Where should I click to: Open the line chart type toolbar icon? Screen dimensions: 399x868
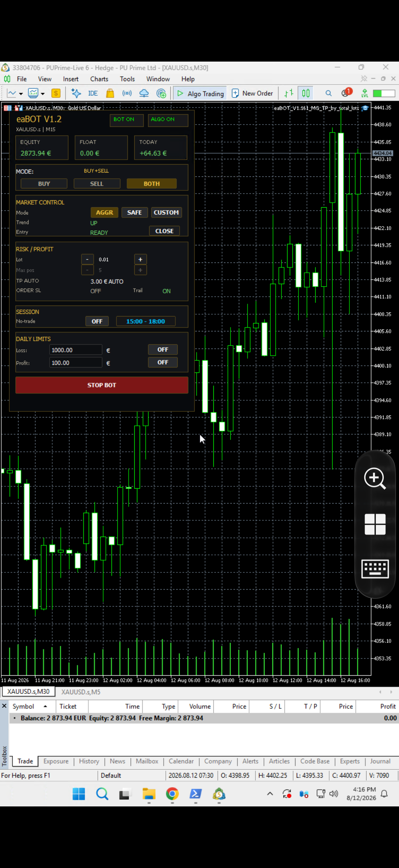click(12, 93)
